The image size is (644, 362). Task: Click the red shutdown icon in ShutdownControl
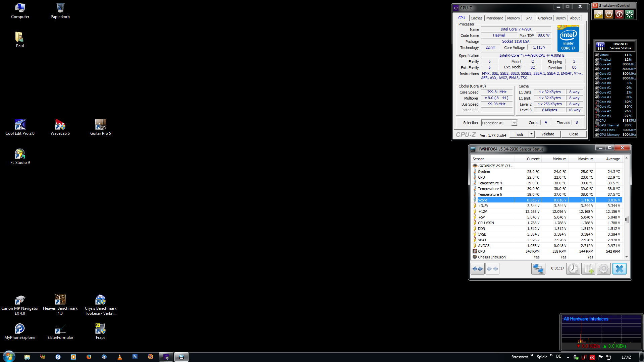pyautogui.click(x=619, y=14)
